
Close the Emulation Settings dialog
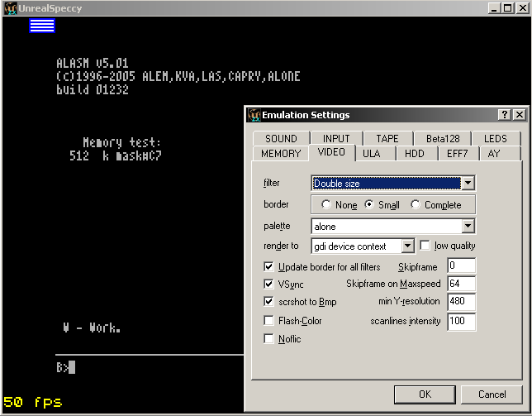519,115
